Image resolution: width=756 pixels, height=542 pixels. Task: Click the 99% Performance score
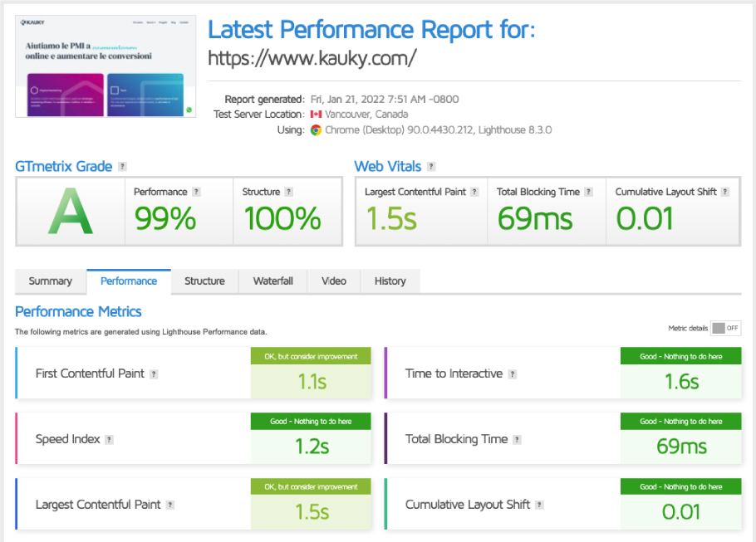(165, 219)
